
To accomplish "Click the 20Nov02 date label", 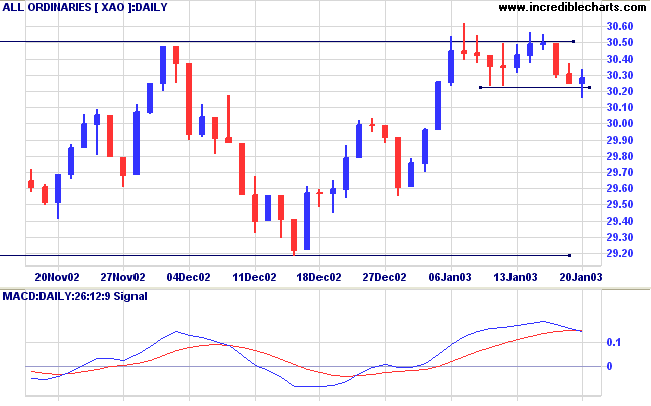I will pyautogui.click(x=57, y=277).
